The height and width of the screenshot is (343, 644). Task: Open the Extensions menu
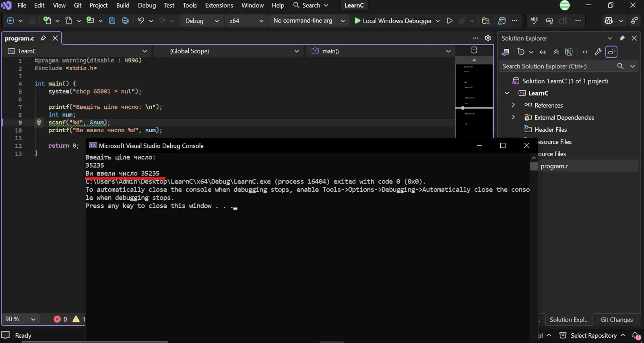pos(219,5)
